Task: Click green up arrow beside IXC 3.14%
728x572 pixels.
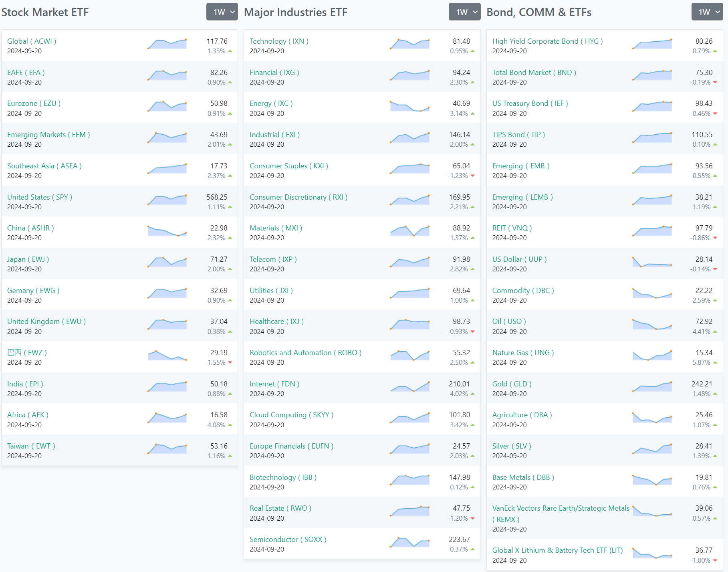Action: point(472,113)
